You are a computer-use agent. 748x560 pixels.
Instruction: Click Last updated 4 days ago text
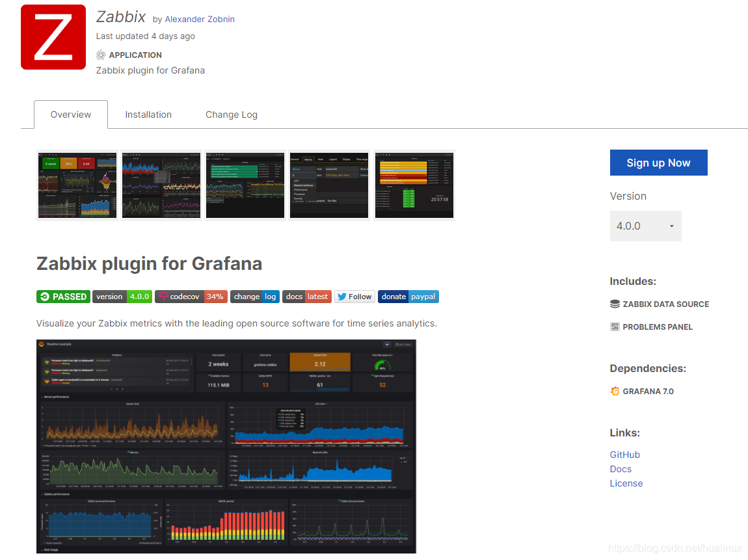point(146,36)
